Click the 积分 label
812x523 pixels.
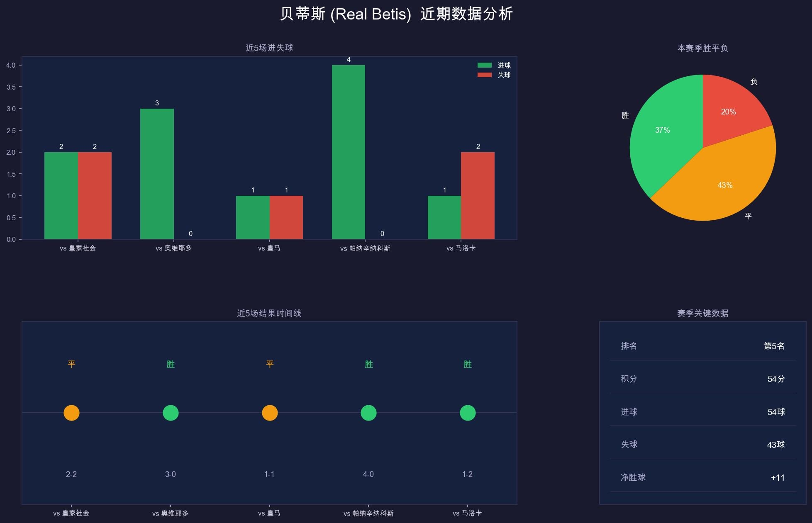pyautogui.click(x=629, y=379)
